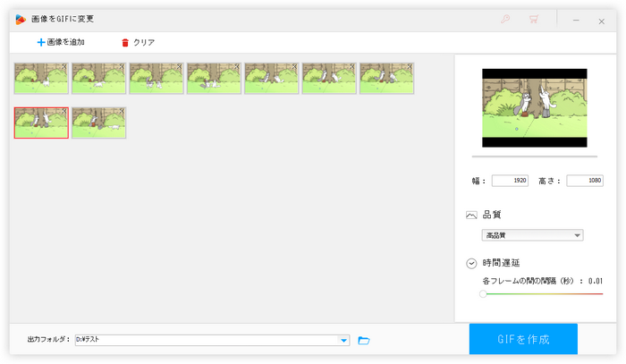The height and width of the screenshot is (364, 626).
Task: Toggle the 時間遅延 circular chevron
Action: click(x=471, y=263)
